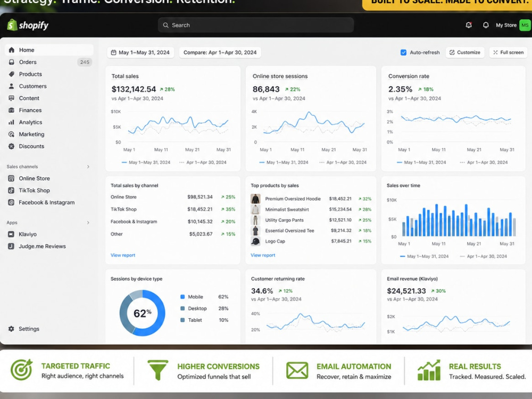Click the My Store label
Image resolution: width=532 pixels, height=399 pixels.
(x=506, y=25)
